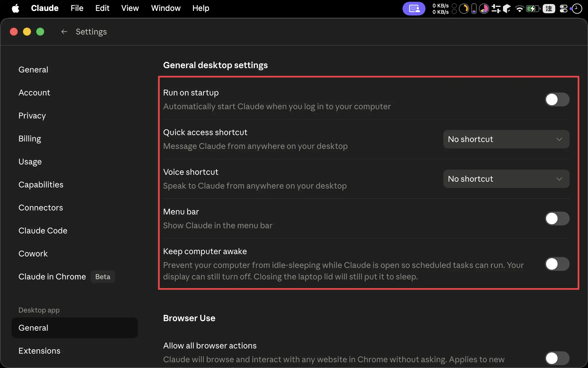This screenshot has height=368, width=588.
Task: Open the File menu
Action: [x=77, y=8]
